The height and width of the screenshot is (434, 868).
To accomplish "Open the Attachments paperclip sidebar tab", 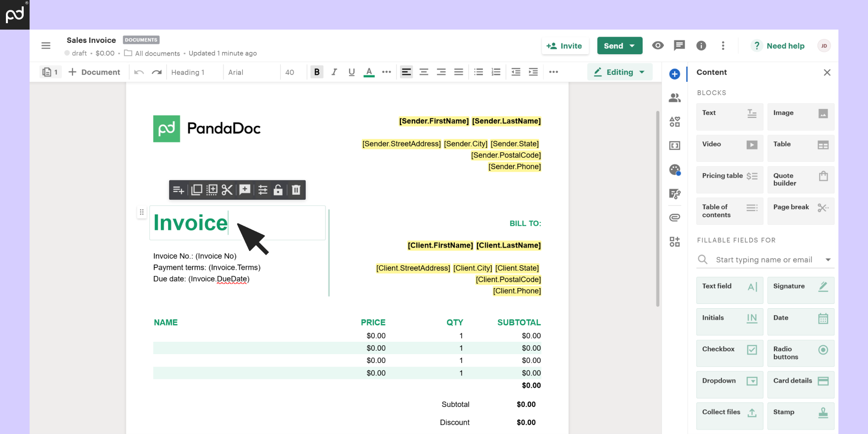I will (x=675, y=217).
